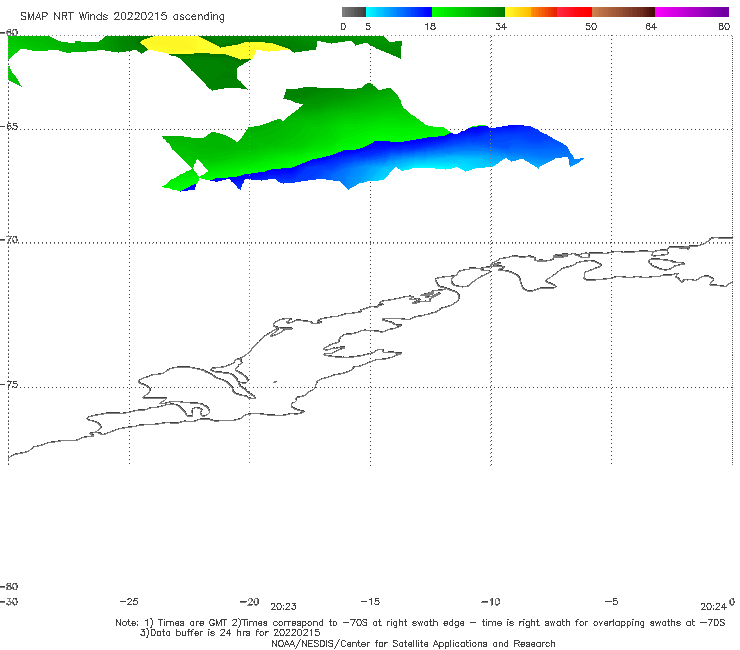Select the brown segment of the color bar
The image size is (740, 650).
(623, 12)
